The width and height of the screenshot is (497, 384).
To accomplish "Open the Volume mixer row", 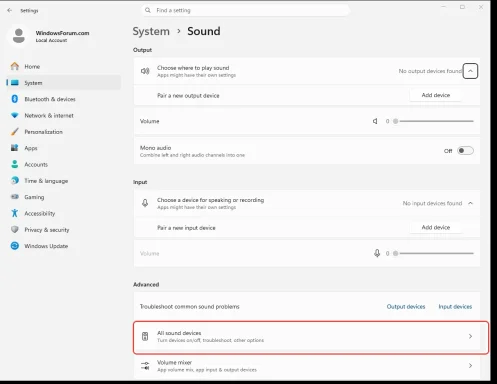I will coord(307,366).
